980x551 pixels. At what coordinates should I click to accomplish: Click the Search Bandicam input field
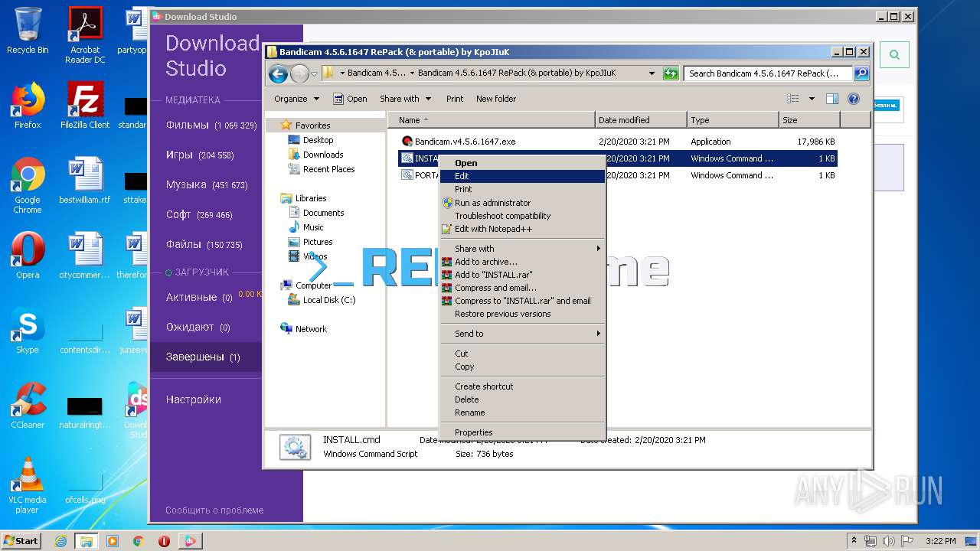point(768,73)
